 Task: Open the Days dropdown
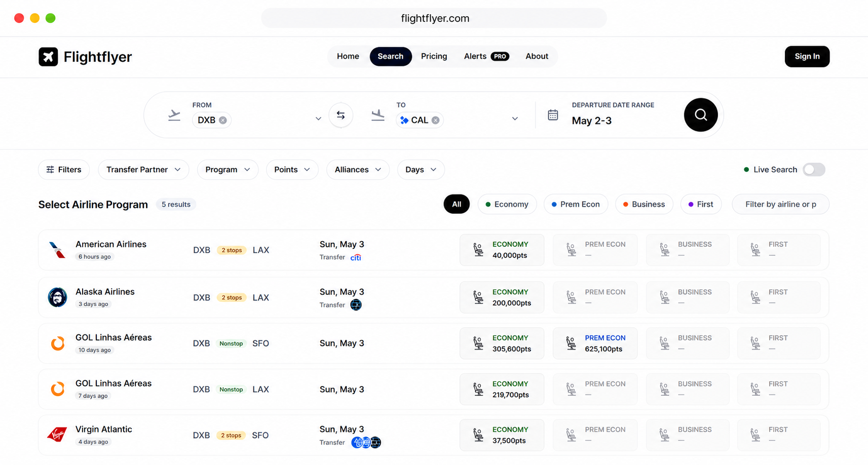click(x=421, y=170)
